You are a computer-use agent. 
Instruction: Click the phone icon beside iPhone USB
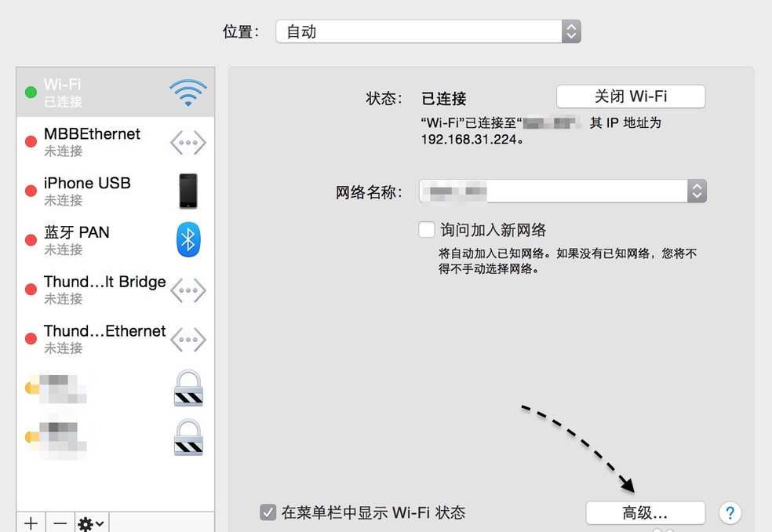pyautogui.click(x=188, y=191)
